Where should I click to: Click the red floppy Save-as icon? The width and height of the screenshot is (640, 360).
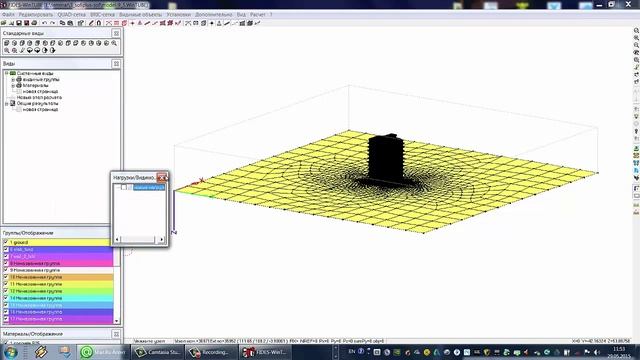tap(27, 23)
